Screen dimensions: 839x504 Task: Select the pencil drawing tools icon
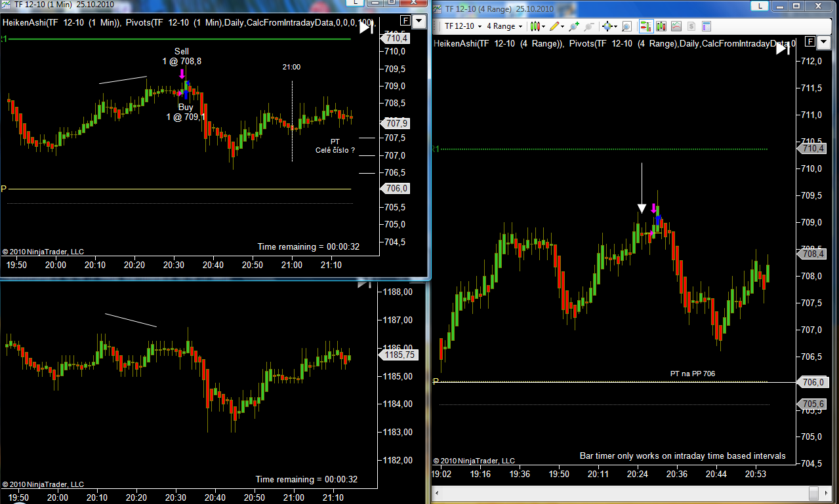(x=554, y=26)
